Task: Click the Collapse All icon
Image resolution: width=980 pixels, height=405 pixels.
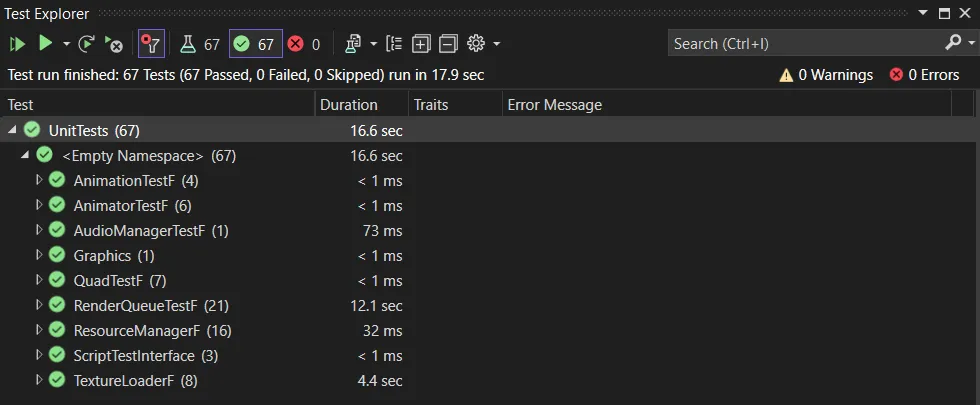Action: tap(447, 44)
